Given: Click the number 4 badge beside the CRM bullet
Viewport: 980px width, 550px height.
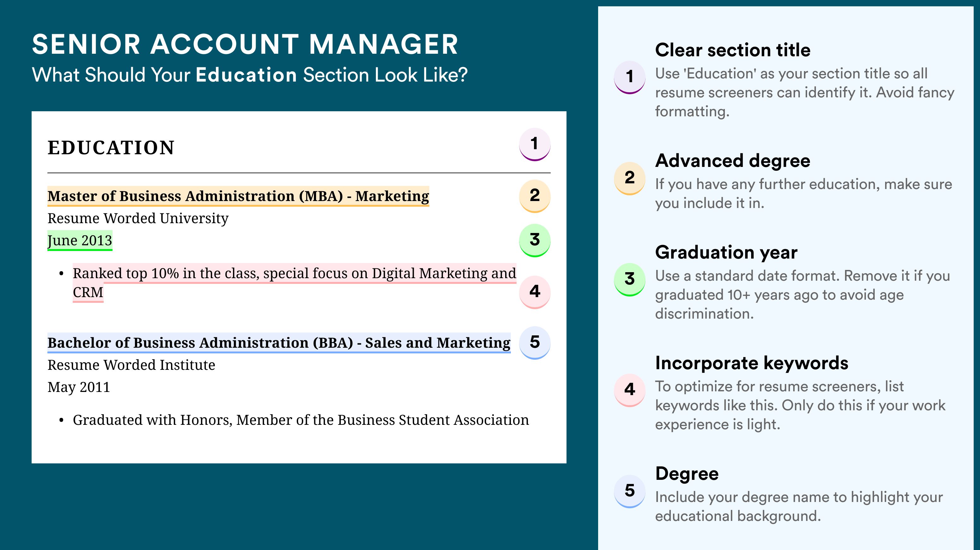Looking at the screenshot, I should (x=535, y=292).
